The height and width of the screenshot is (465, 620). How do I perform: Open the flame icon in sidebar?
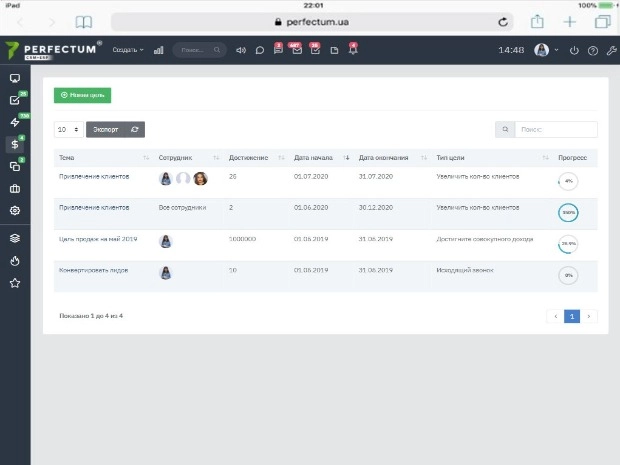(15, 261)
